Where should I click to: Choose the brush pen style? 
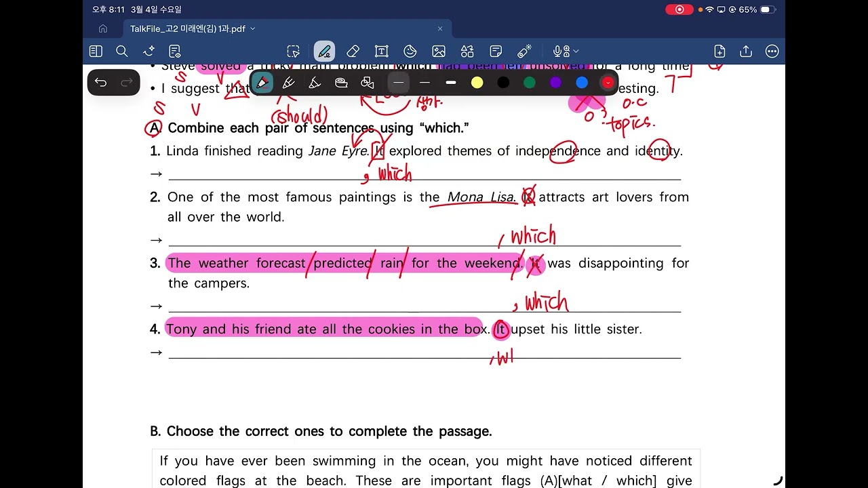[x=315, y=83]
